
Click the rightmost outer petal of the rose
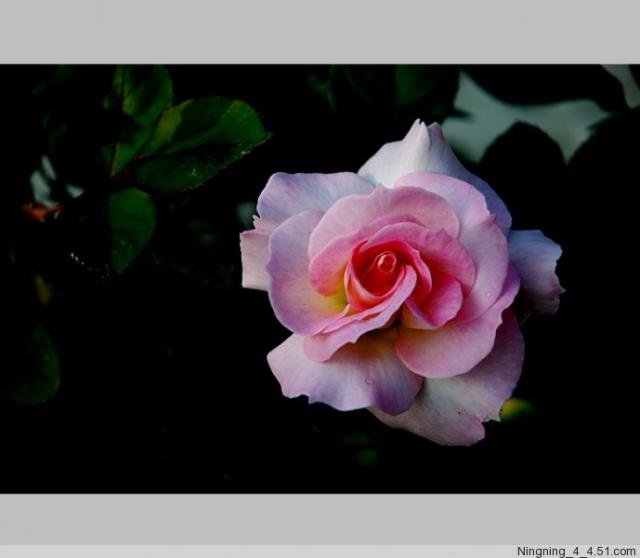click(537, 268)
